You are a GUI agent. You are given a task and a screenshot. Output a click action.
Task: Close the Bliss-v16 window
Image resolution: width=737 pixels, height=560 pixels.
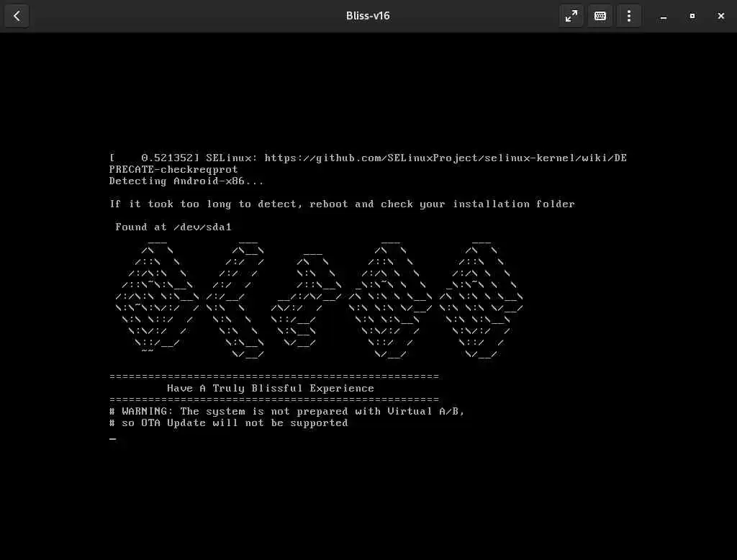pos(720,16)
